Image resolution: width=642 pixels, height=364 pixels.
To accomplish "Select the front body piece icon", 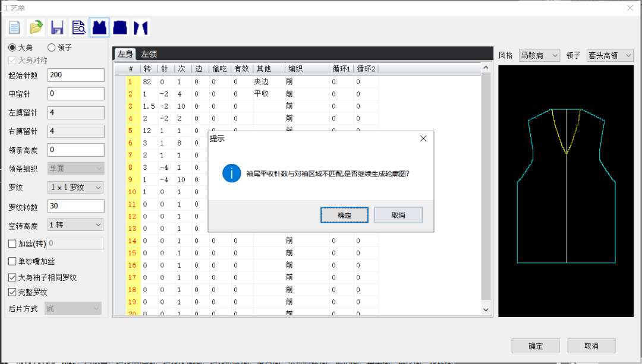I will (99, 27).
